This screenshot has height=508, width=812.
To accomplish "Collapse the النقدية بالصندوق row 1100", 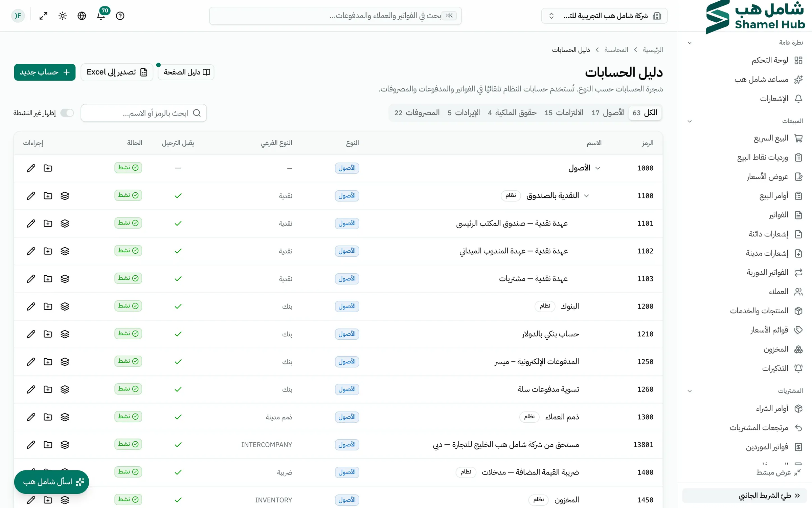I will point(587,196).
